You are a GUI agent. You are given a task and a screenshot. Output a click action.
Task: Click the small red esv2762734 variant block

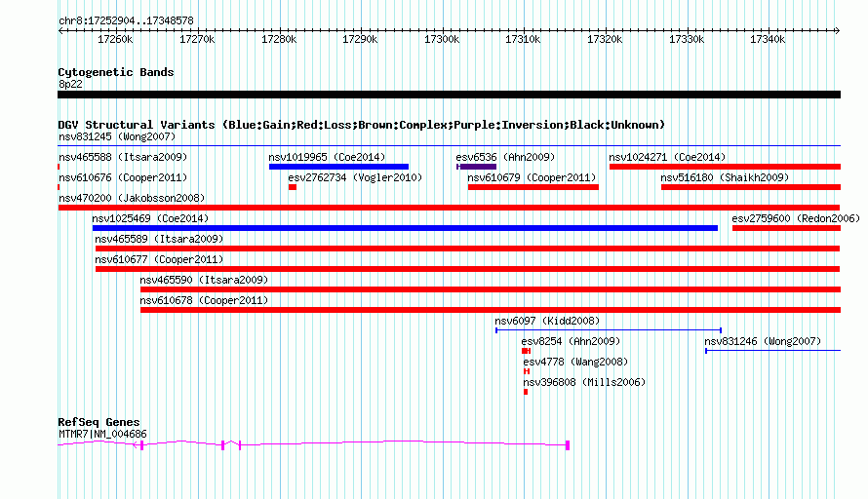pyautogui.click(x=293, y=187)
